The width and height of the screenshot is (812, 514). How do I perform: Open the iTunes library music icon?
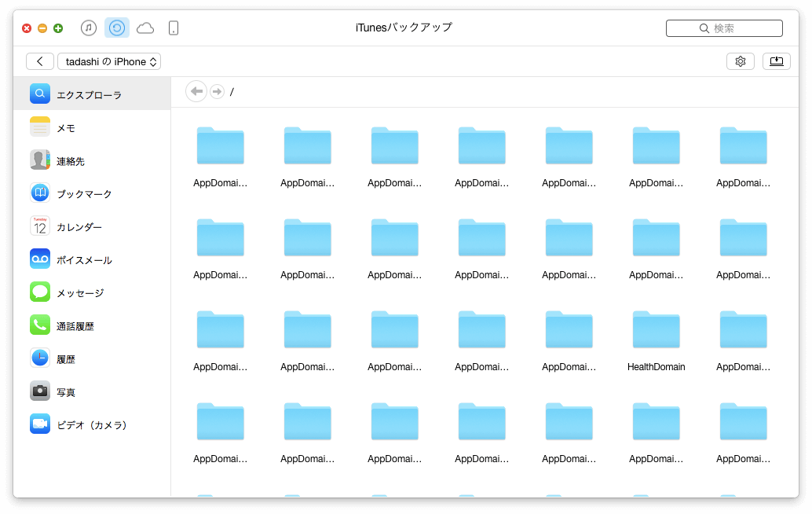pos(89,28)
